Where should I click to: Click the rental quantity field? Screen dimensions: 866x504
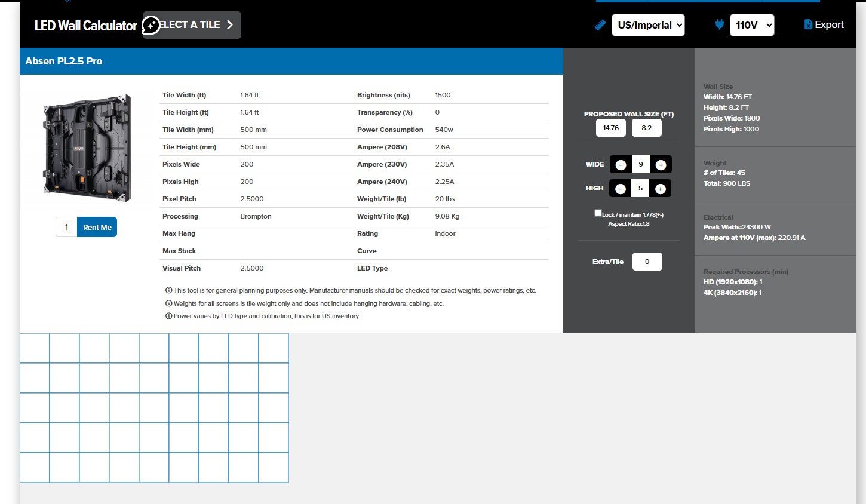click(x=66, y=227)
